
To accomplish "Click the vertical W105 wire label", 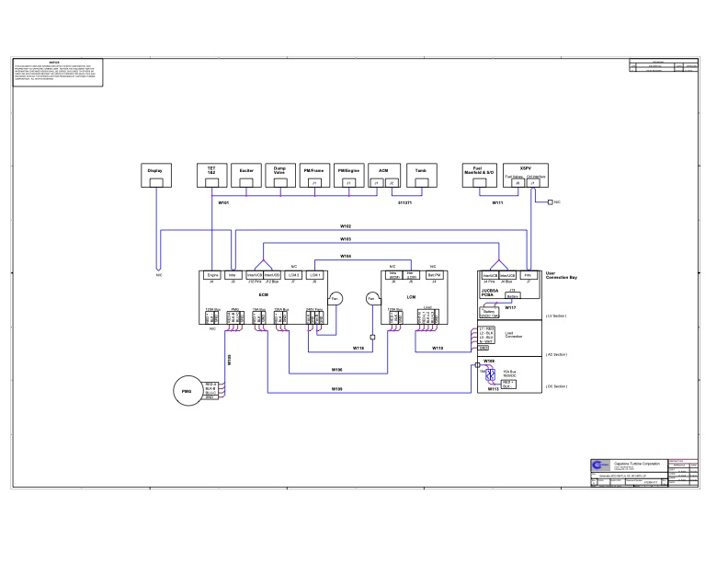I will pyautogui.click(x=230, y=360).
